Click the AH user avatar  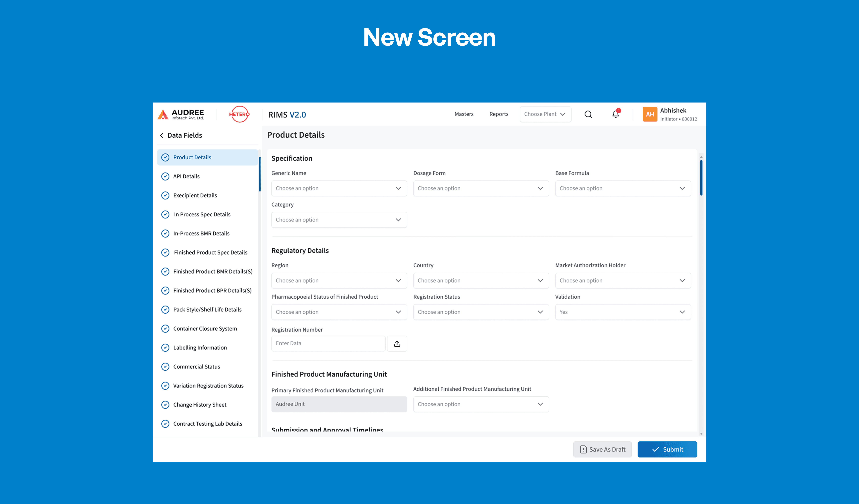click(x=650, y=114)
